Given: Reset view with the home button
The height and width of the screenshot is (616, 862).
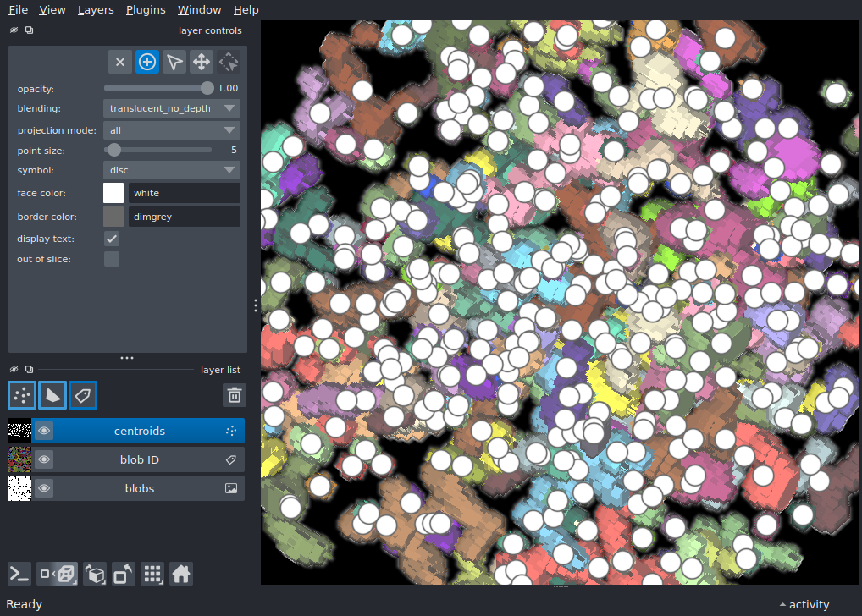Looking at the screenshot, I should [x=181, y=574].
